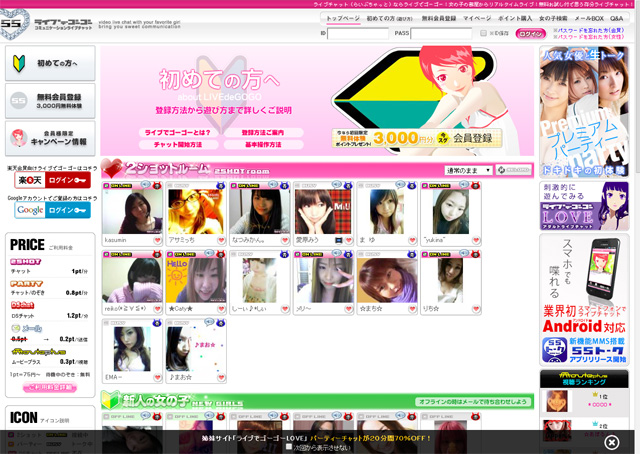Open Q&A nav item
640x454 pixels.
tap(616, 18)
